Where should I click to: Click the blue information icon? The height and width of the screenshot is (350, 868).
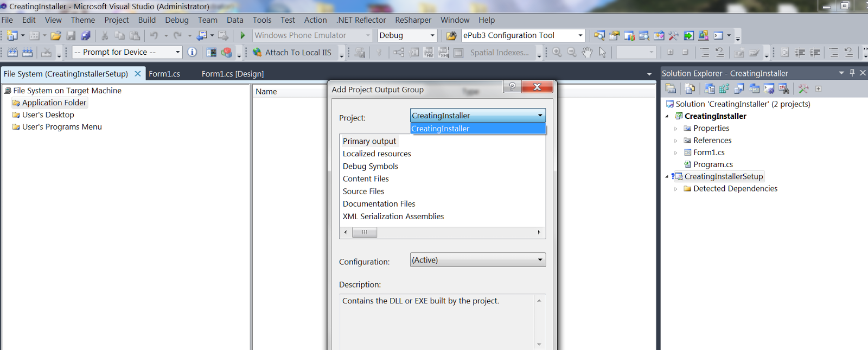coord(192,53)
